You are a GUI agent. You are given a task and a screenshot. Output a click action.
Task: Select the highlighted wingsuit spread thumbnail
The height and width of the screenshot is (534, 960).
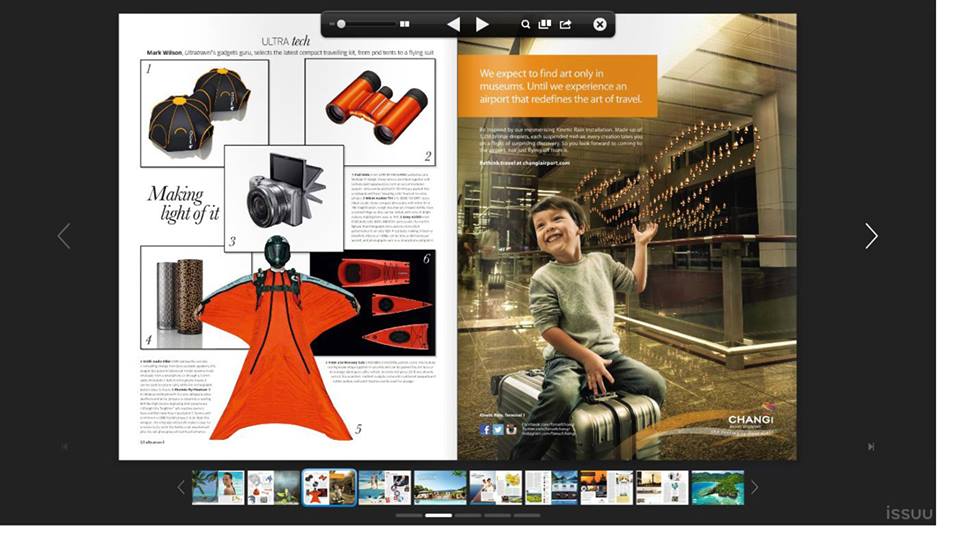click(329, 487)
